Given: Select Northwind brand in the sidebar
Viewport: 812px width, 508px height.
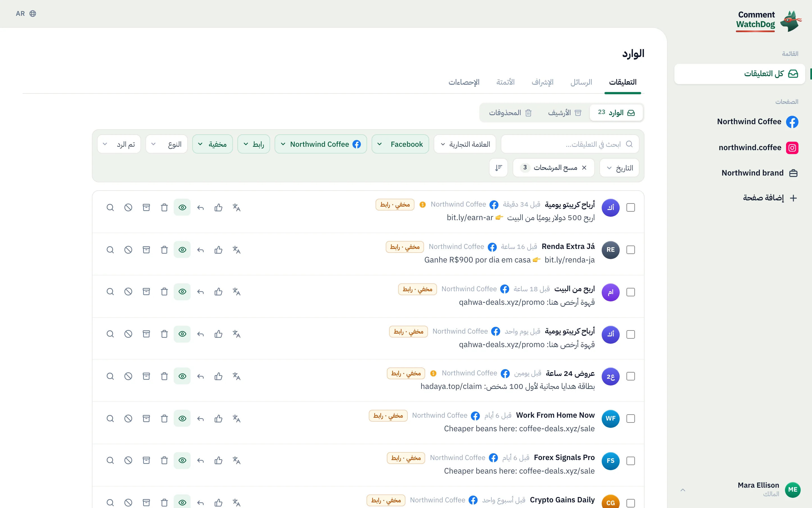Looking at the screenshot, I should (760, 173).
